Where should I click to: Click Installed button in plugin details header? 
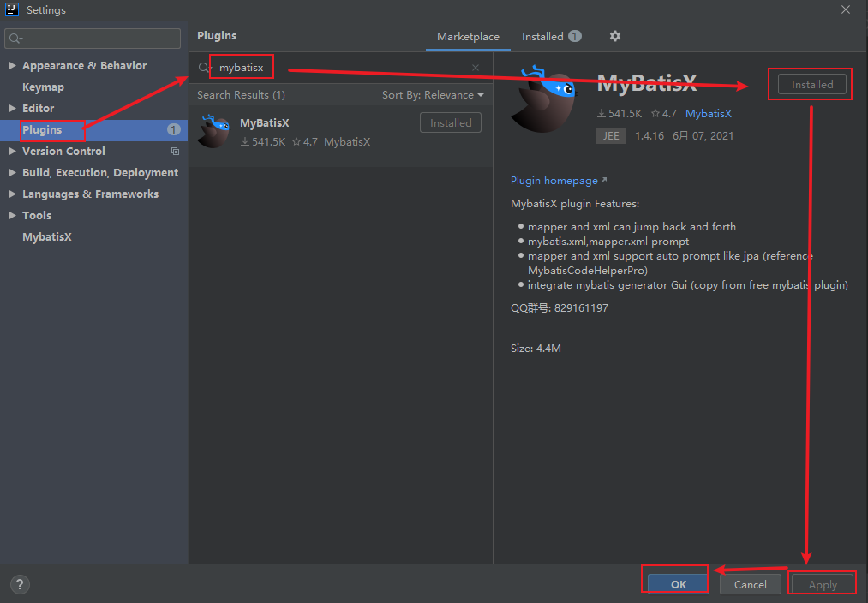tap(812, 84)
